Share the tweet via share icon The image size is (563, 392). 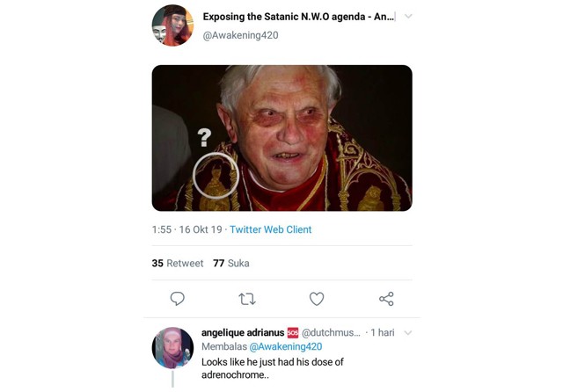[x=386, y=299]
